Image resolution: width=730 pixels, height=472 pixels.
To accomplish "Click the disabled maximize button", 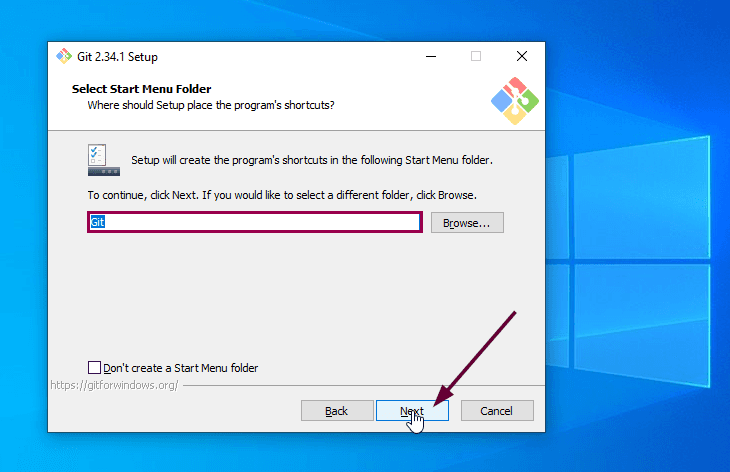I will coord(476,56).
